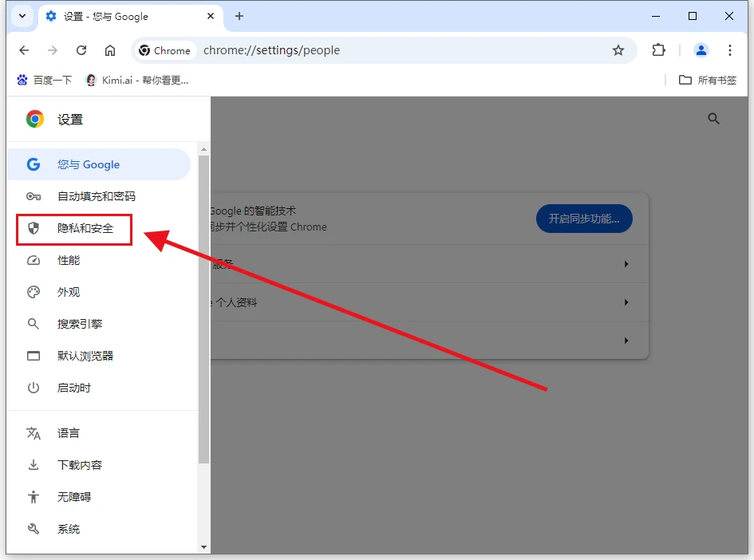Image resolution: width=754 pixels, height=560 pixels.
Task: Open 自动填充和密码 settings
Action: tap(99, 196)
